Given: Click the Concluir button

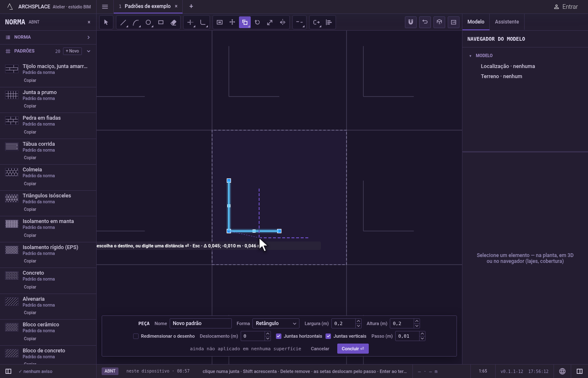Looking at the screenshot, I should (353, 349).
